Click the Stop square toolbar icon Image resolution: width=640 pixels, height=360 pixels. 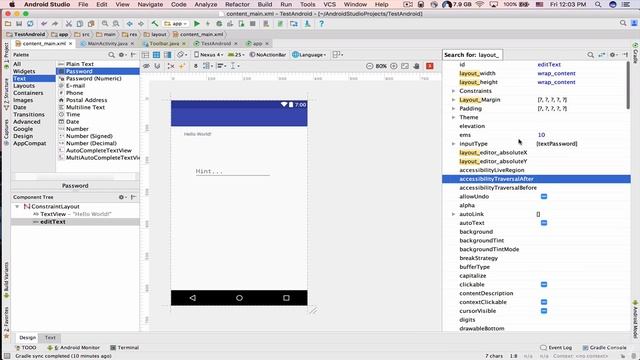[253, 24]
